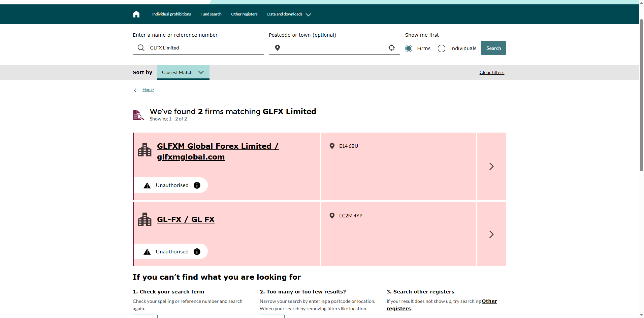Click the map pin next to E14 6BU

click(x=332, y=146)
